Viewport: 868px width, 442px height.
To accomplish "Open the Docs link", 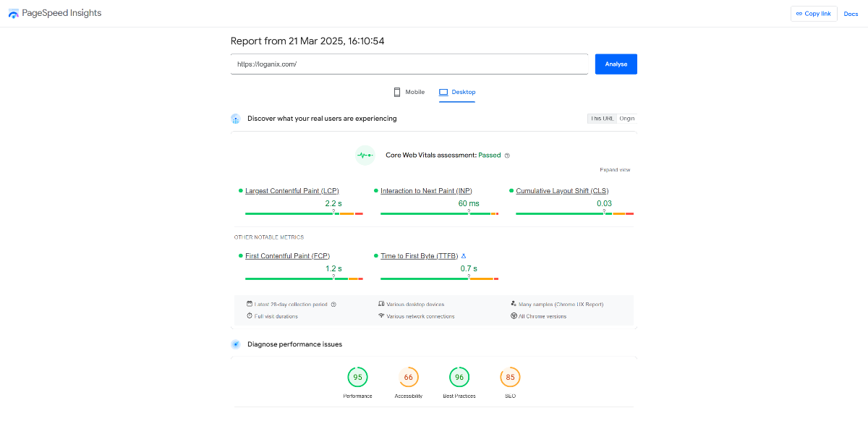I will pyautogui.click(x=851, y=14).
